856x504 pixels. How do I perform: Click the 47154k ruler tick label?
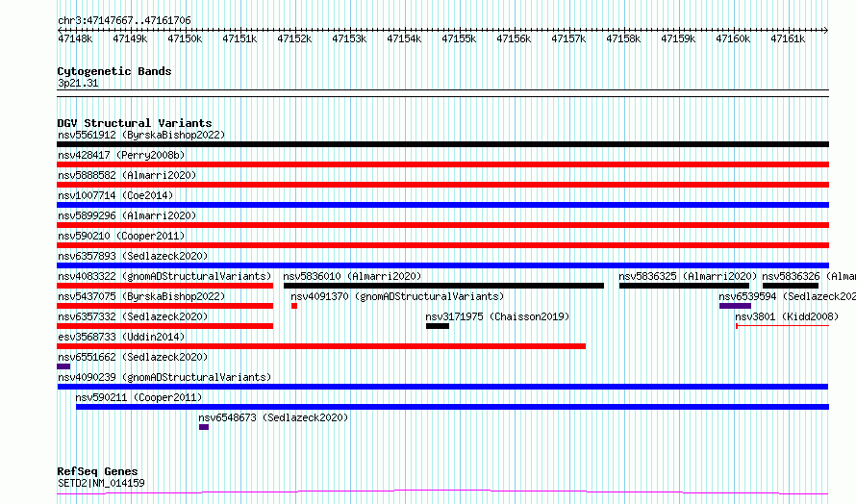tap(405, 38)
